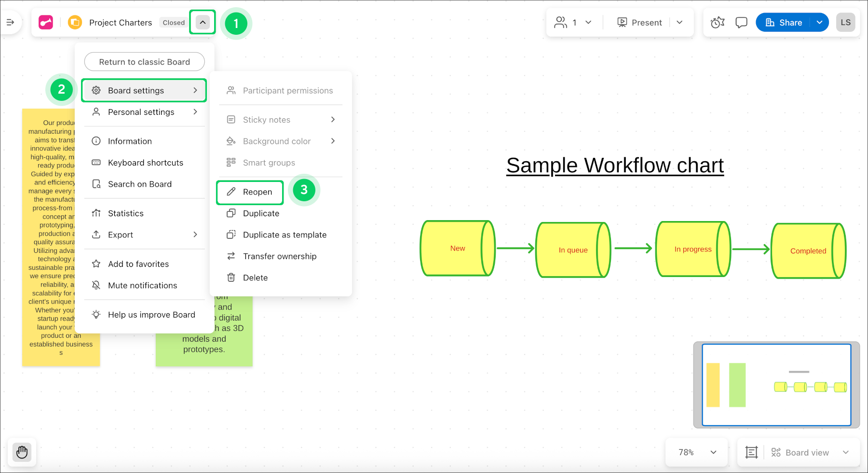868x473 pixels.
Task: Open the comments speech bubble icon
Action: (741, 23)
